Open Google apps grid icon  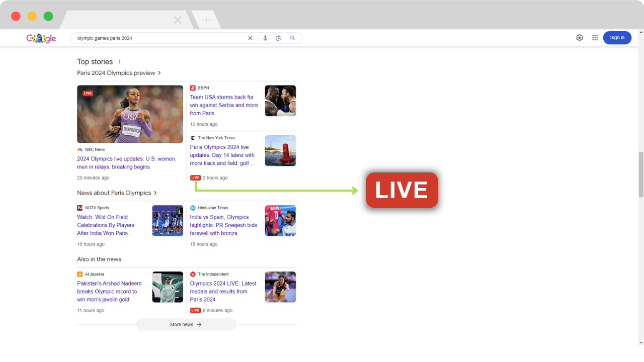[595, 38]
